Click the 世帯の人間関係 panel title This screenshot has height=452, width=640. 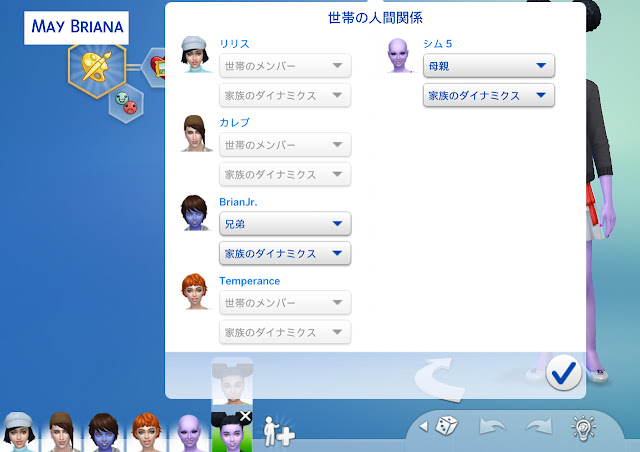pyautogui.click(x=375, y=18)
